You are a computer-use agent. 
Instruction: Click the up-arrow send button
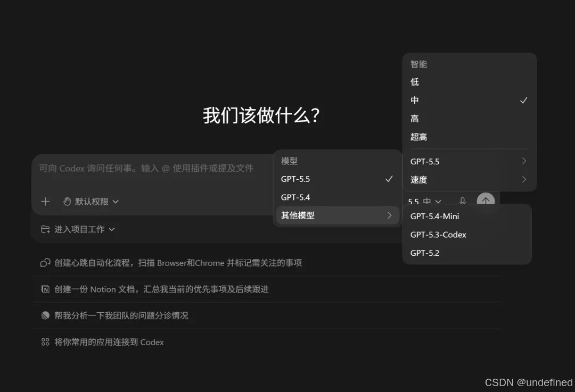coord(486,200)
